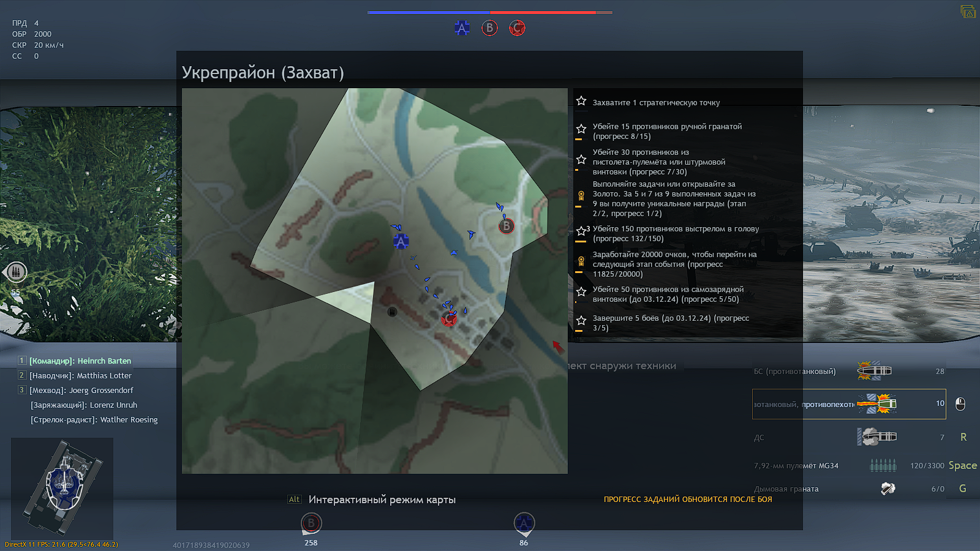Click 'ПРОГРЕСС ЗАДАНИЙ ОБНОВИТСЯ ПОСЛЕ БОЯ' notice
This screenshot has width=980, height=551.
688,499
